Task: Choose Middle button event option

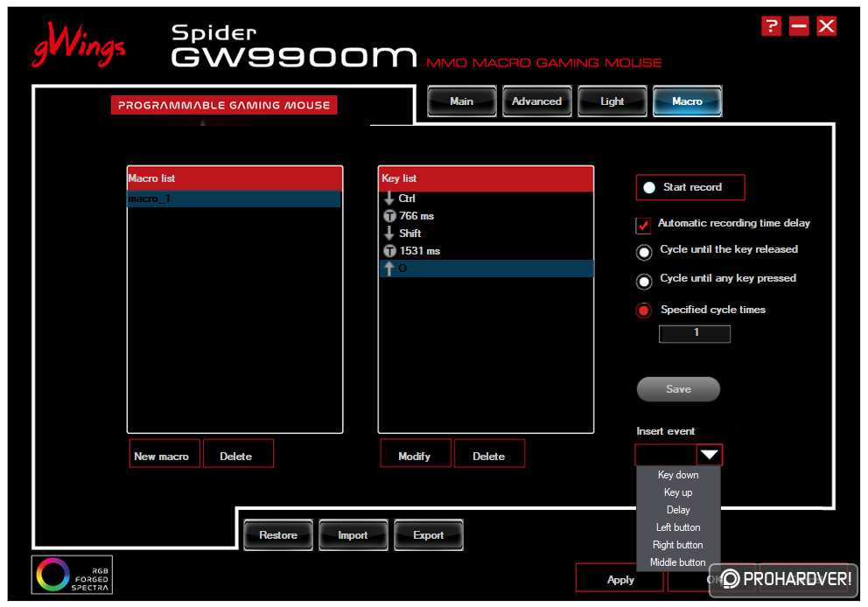Action: pos(678,562)
